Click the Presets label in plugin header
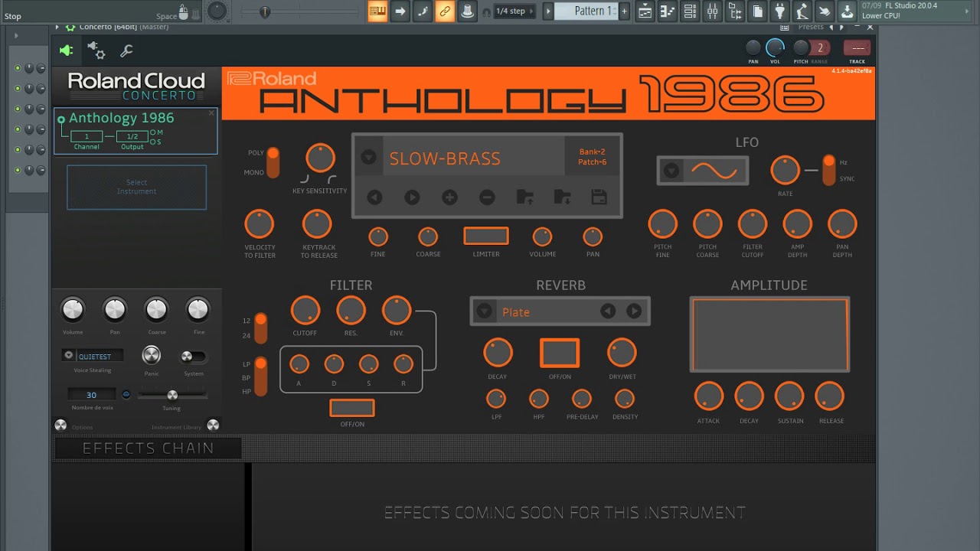This screenshot has height=551, width=980. 810,27
